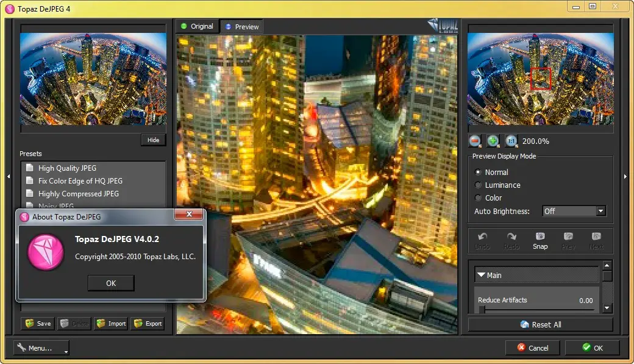Collapse the left panel with the arrow
Viewport: 634px width, 364px height.
9,176
